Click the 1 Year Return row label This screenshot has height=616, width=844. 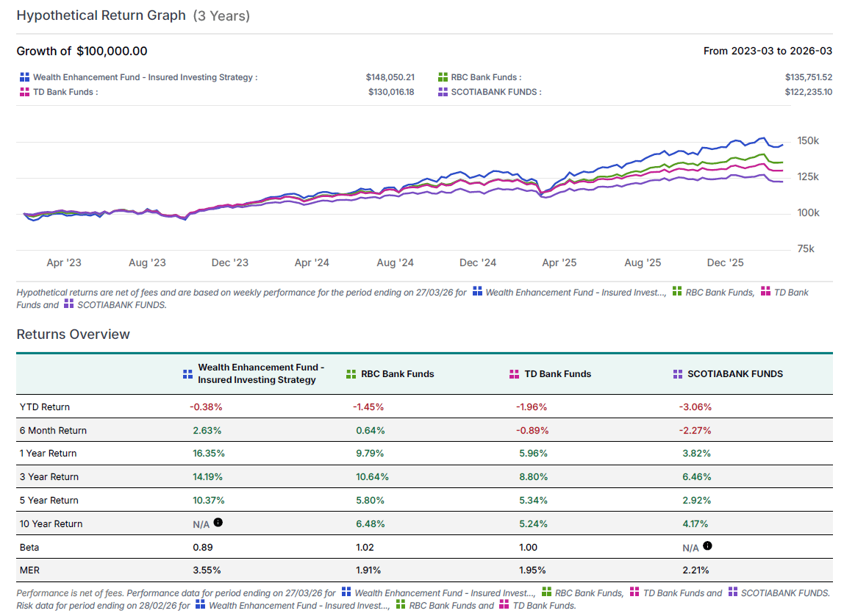click(48, 454)
